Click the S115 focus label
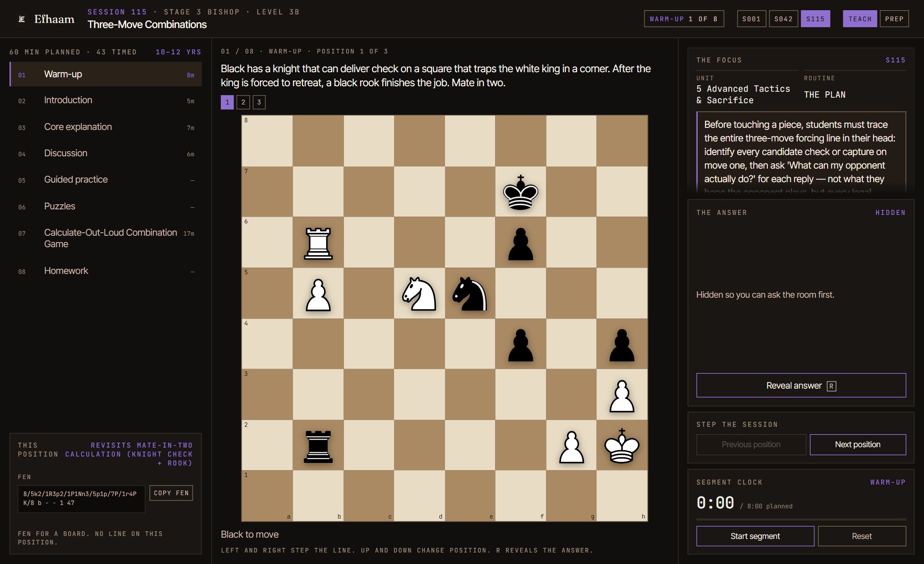Image resolution: width=924 pixels, height=564 pixels. (896, 60)
